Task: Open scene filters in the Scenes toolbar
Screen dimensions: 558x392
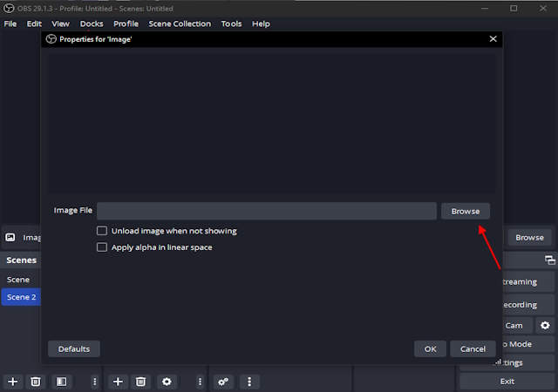Action: (x=61, y=382)
